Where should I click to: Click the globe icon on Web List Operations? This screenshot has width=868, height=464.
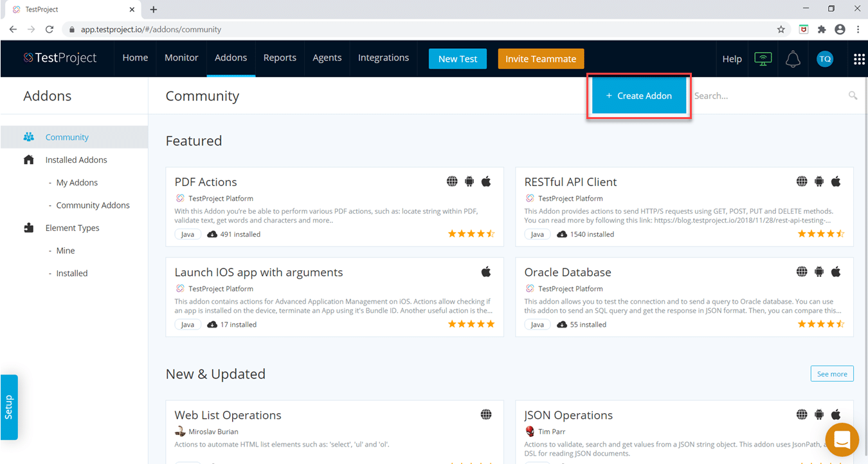[486, 414]
